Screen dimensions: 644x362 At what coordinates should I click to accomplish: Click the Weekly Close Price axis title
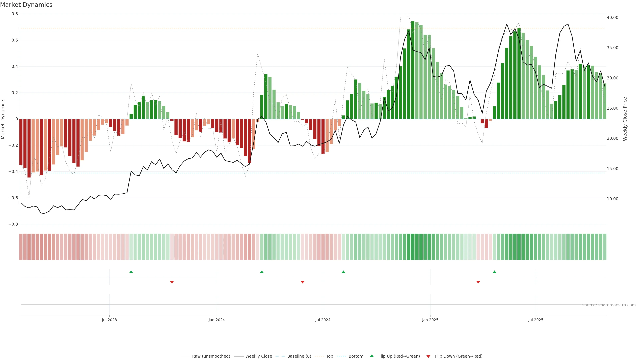coord(625,119)
